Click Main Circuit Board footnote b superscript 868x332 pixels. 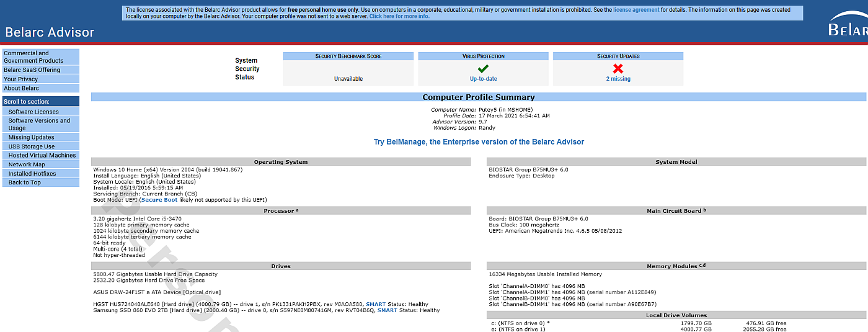pyautogui.click(x=704, y=210)
